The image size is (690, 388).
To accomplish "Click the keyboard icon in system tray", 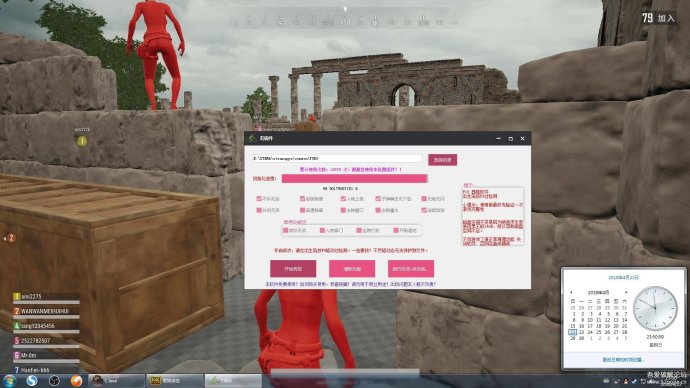I will pos(606,381).
